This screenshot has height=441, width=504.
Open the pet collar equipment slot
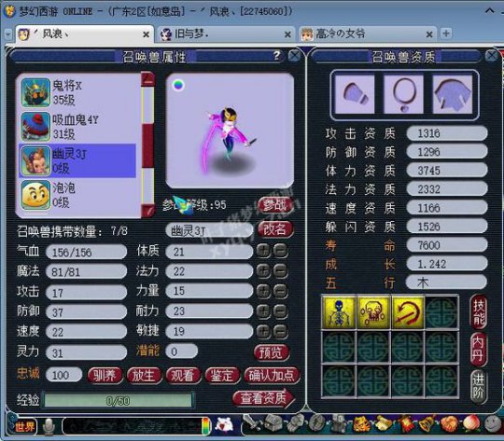[404, 94]
